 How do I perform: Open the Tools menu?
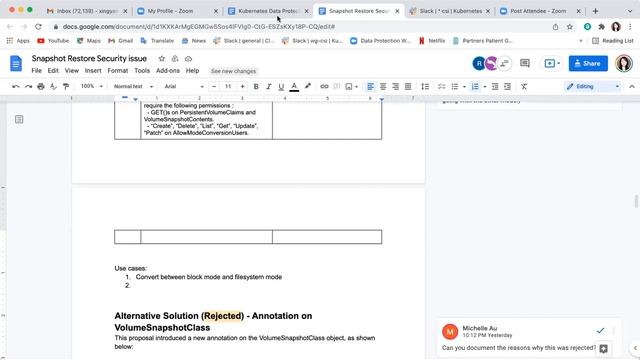tap(142, 71)
